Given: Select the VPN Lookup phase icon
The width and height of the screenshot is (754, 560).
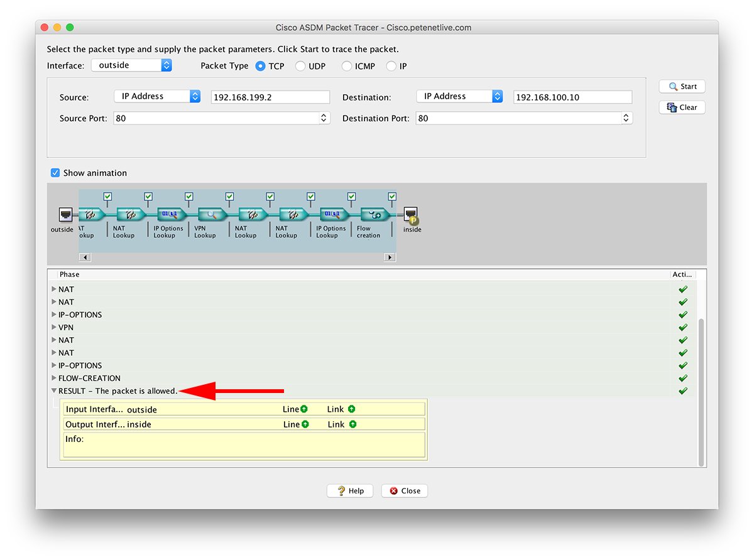Looking at the screenshot, I should pyautogui.click(x=212, y=215).
